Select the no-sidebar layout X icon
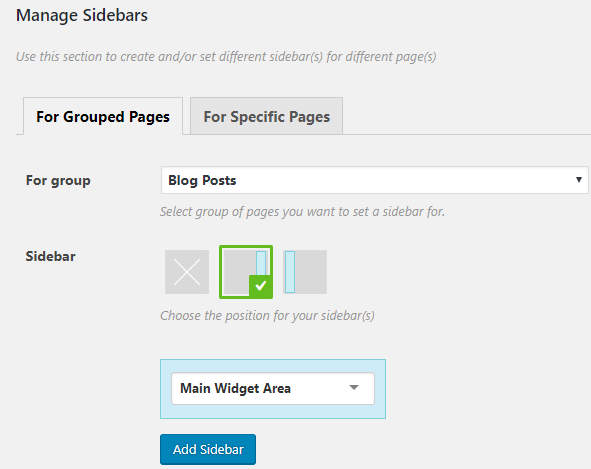 pyautogui.click(x=187, y=272)
